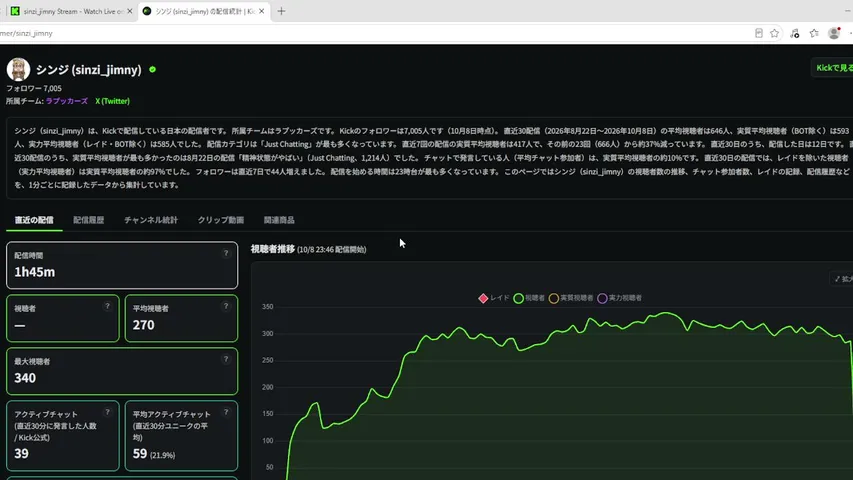Select the 関連商品 tab
This screenshot has width=853, height=480.
[x=279, y=220]
